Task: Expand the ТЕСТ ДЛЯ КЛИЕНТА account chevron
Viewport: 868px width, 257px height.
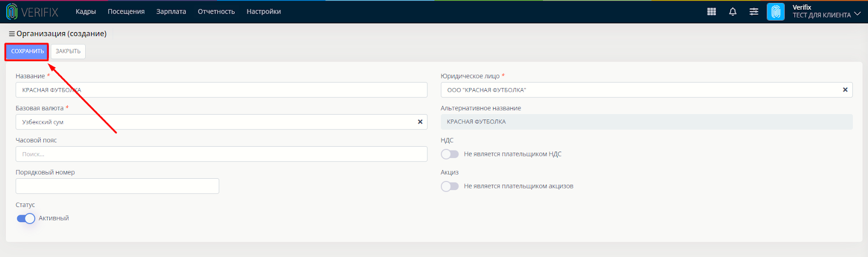Action: (857, 14)
